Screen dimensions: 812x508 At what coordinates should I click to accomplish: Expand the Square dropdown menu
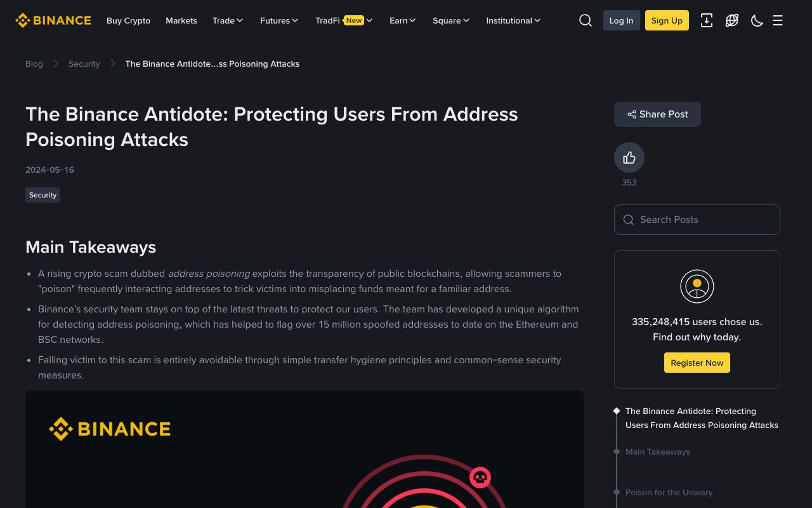coord(451,20)
